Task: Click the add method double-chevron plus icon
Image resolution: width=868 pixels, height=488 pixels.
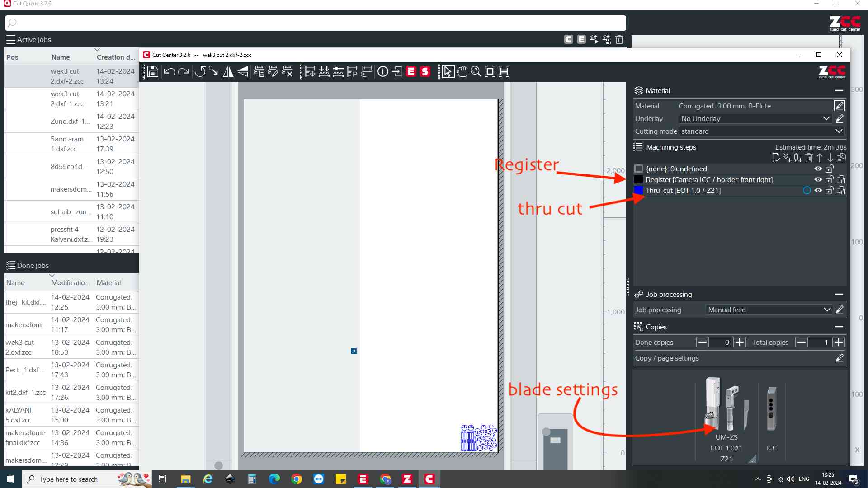Action: [x=787, y=158]
